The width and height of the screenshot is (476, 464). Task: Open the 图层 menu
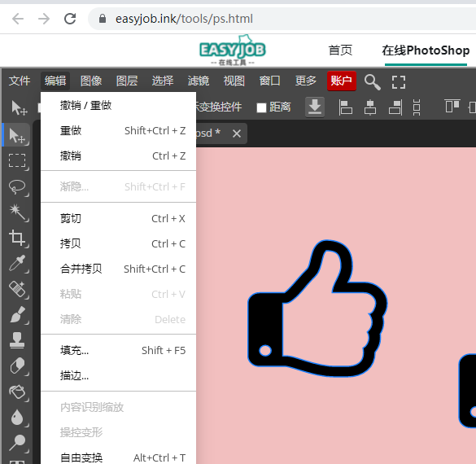127,81
